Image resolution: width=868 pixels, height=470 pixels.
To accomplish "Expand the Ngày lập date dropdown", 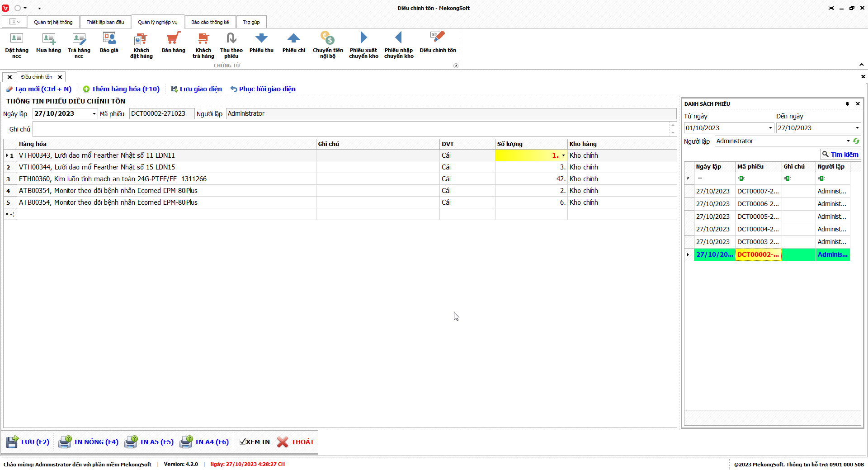I will [x=94, y=114].
